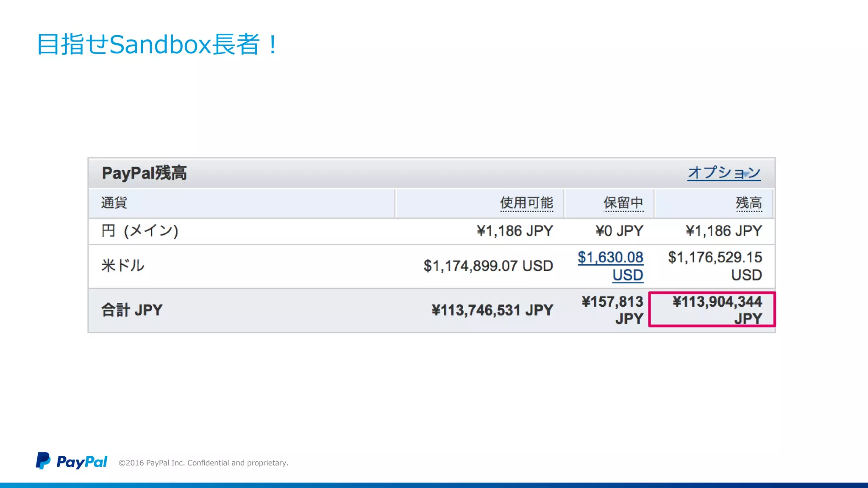Select the ¥113,904,344 JPY total balance

[x=717, y=310]
